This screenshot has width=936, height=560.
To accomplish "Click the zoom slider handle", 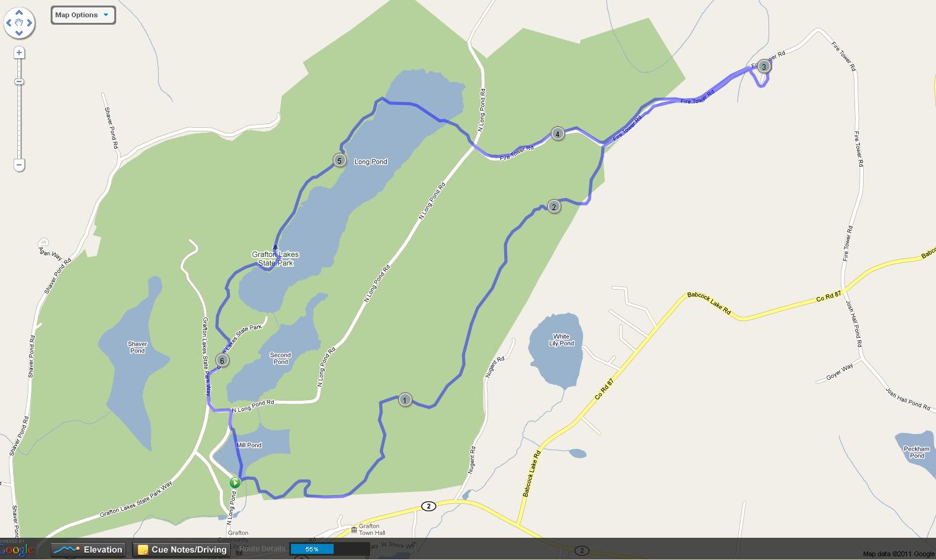I will coord(19,82).
